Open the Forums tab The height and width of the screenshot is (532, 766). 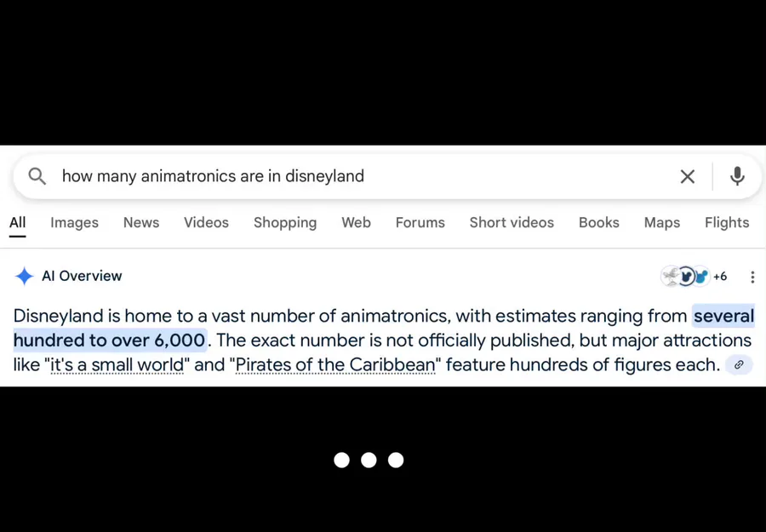tap(420, 223)
